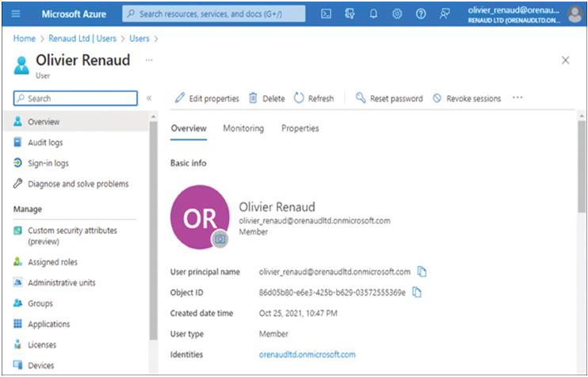This screenshot has height=377, width=588.
Task: Open the toolbar overflow ellipsis menu
Action: click(x=517, y=97)
